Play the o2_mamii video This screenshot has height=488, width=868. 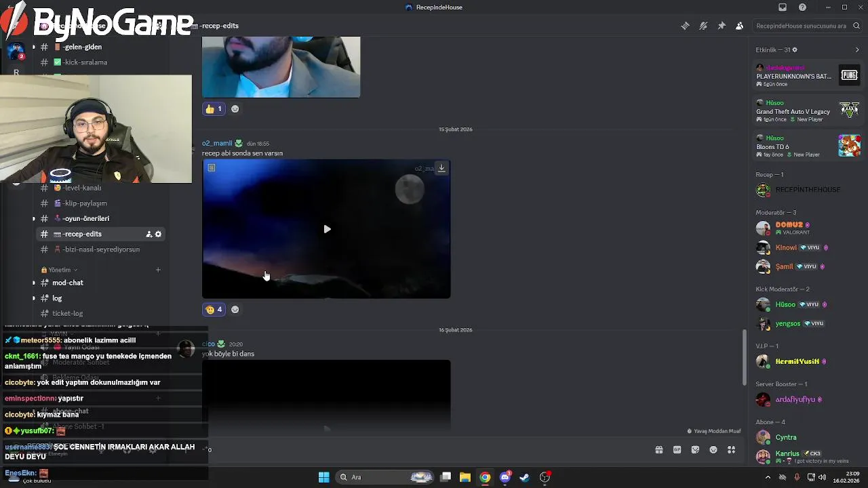pyautogui.click(x=327, y=229)
